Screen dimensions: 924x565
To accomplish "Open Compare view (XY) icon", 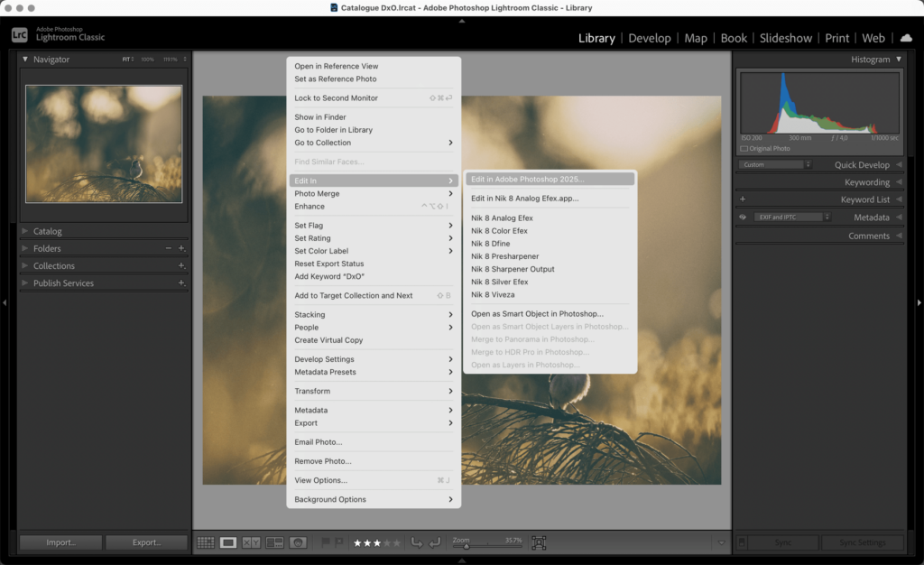I will pos(251,542).
